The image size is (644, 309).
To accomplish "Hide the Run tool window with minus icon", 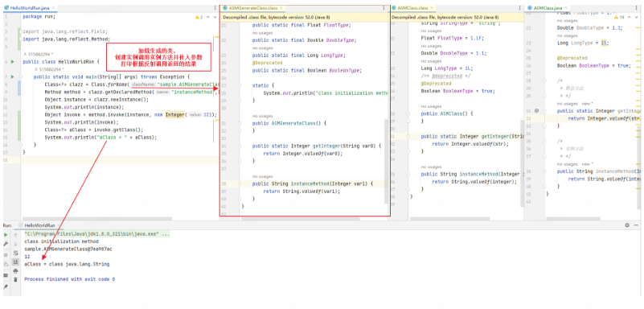I will (x=636, y=225).
